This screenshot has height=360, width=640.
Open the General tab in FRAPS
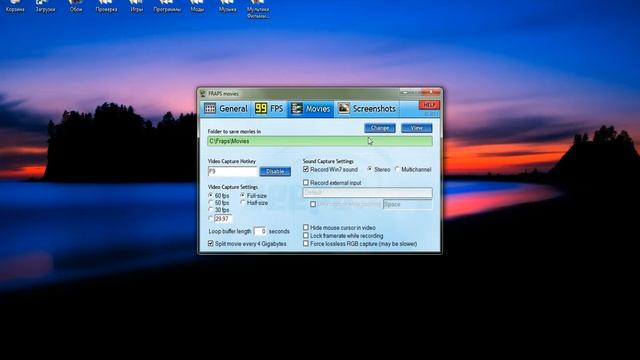click(x=227, y=109)
